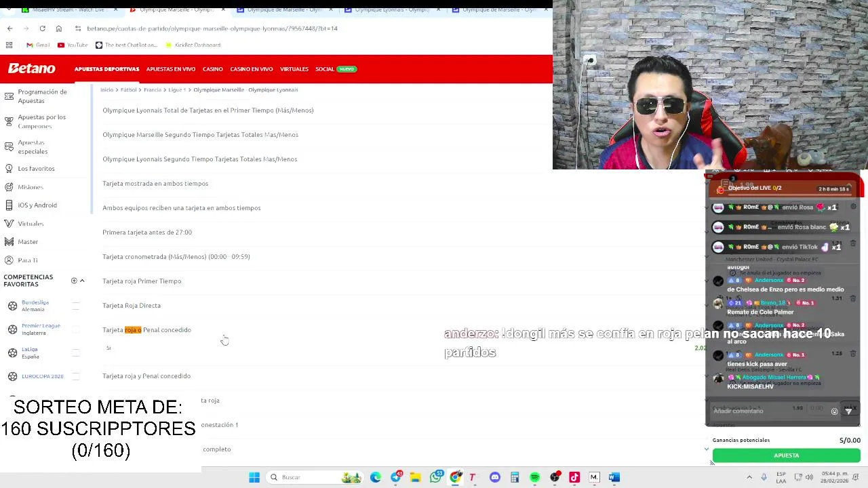Open Discord from taskbar

[495, 477]
